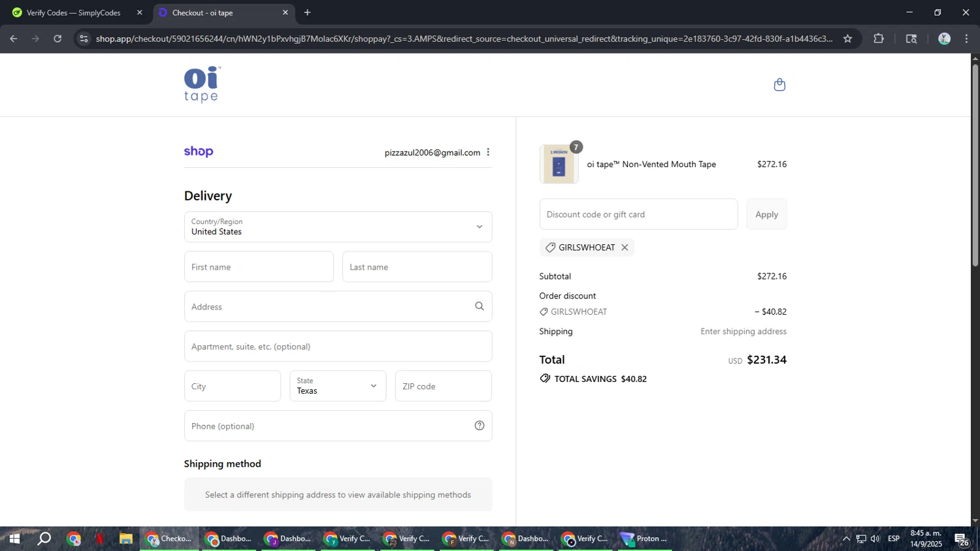The width and height of the screenshot is (980, 551).
Task: Click the Shop pay logo
Action: (x=199, y=151)
